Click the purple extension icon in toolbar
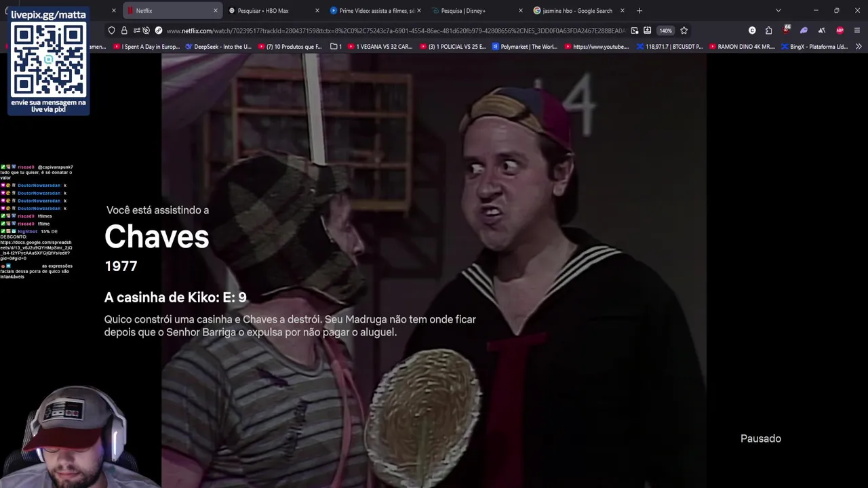The height and width of the screenshot is (488, 868). (x=804, y=30)
